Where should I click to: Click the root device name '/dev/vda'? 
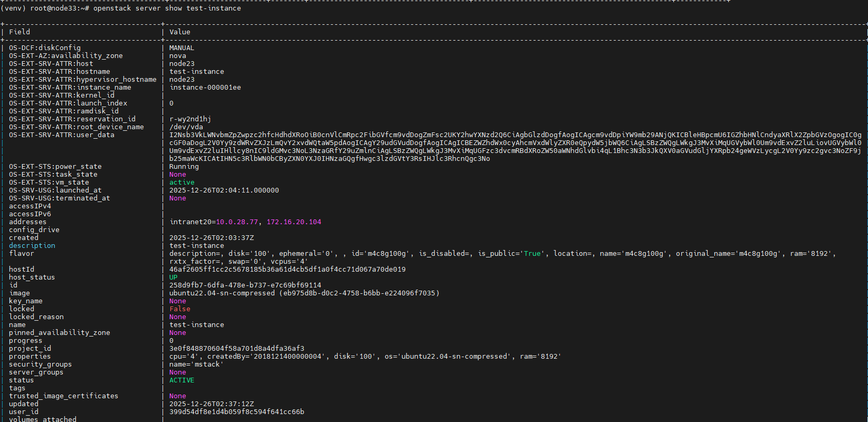pos(186,127)
